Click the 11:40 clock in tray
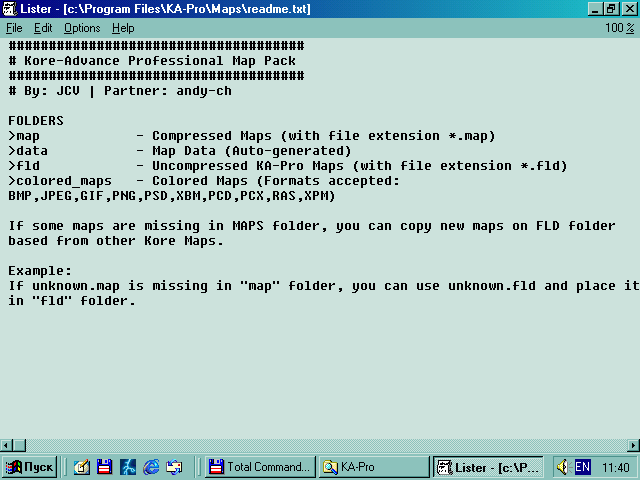Screen dimensions: 640x480 [616, 467]
